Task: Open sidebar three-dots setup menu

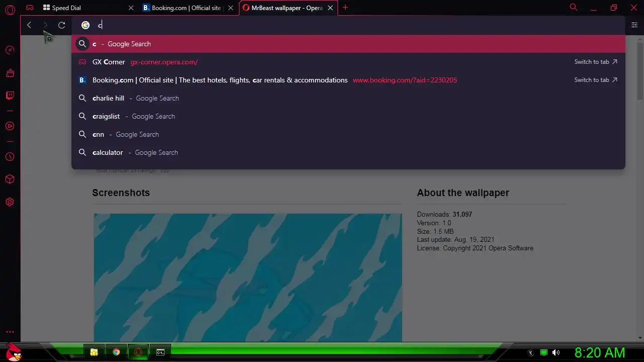Action: (10, 332)
